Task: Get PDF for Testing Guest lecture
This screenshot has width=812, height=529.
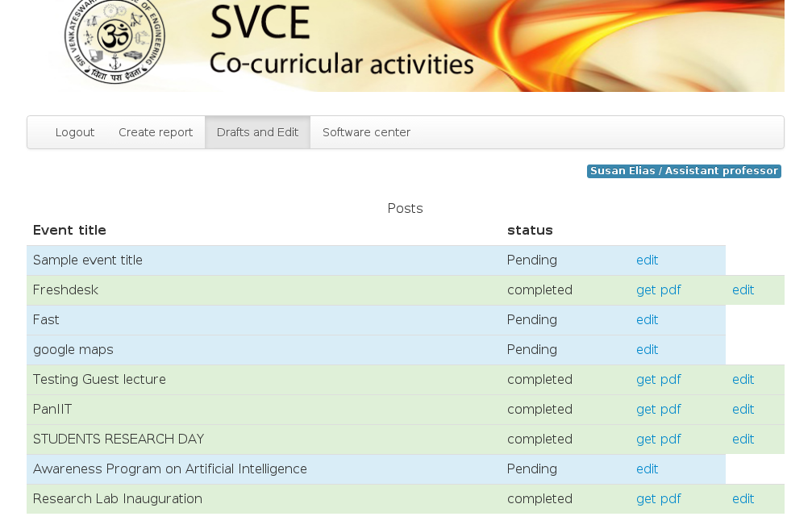Action: 658,380
